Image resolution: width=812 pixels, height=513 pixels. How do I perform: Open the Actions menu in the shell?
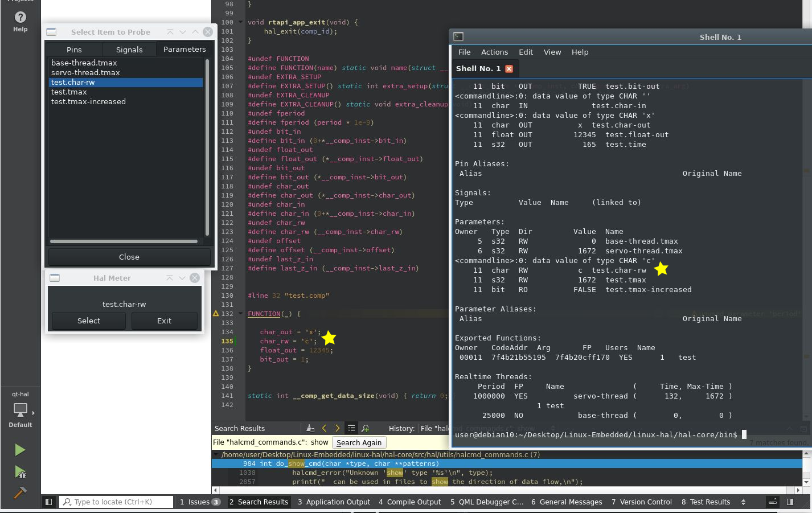pyautogui.click(x=494, y=52)
